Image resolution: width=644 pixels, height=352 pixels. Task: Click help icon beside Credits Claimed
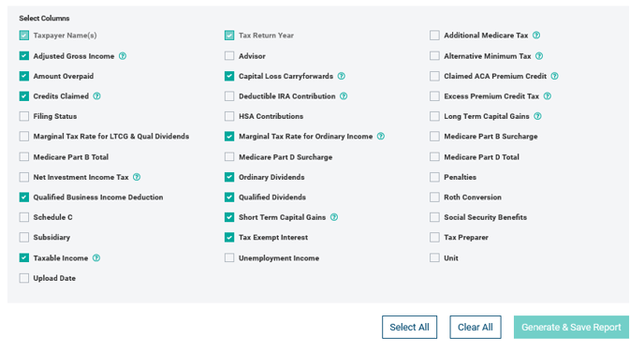point(97,96)
